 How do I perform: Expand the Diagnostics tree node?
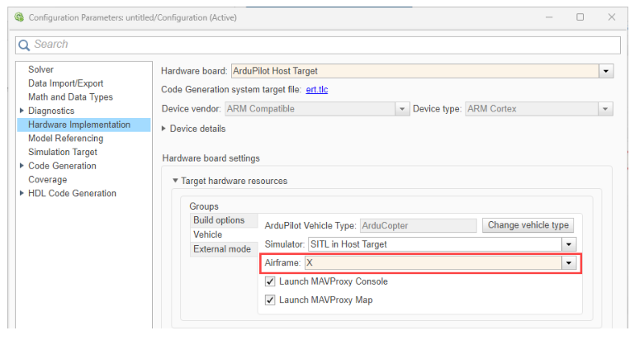[21, 111]
